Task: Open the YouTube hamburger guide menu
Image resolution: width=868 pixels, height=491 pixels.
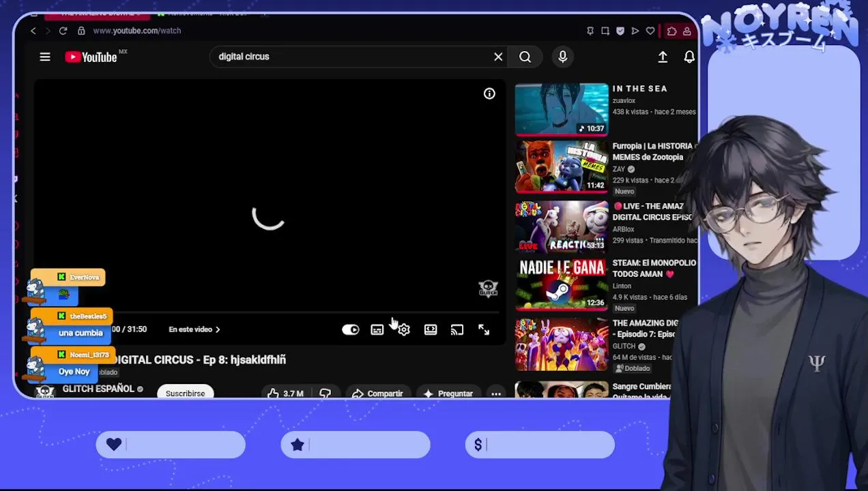Action: (45, 57)
